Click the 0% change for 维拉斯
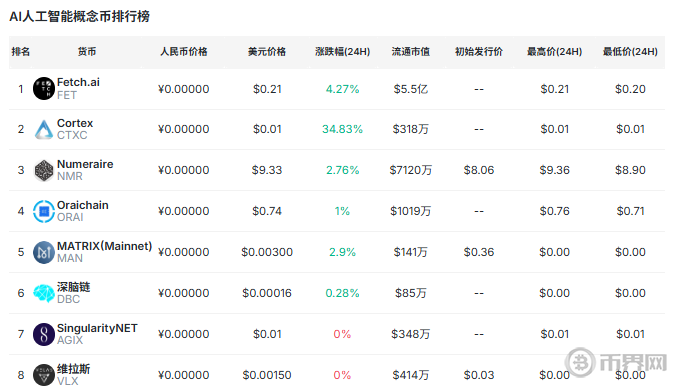The image size is (678, 390). click(342, 375)
